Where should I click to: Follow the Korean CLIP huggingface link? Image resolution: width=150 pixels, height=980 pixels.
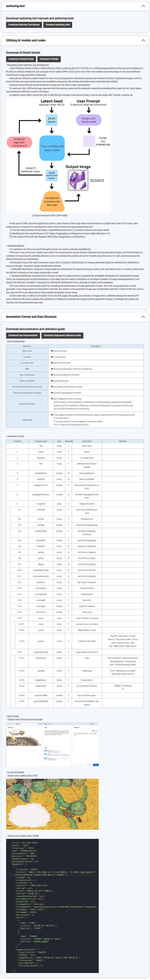pos(80,233)
